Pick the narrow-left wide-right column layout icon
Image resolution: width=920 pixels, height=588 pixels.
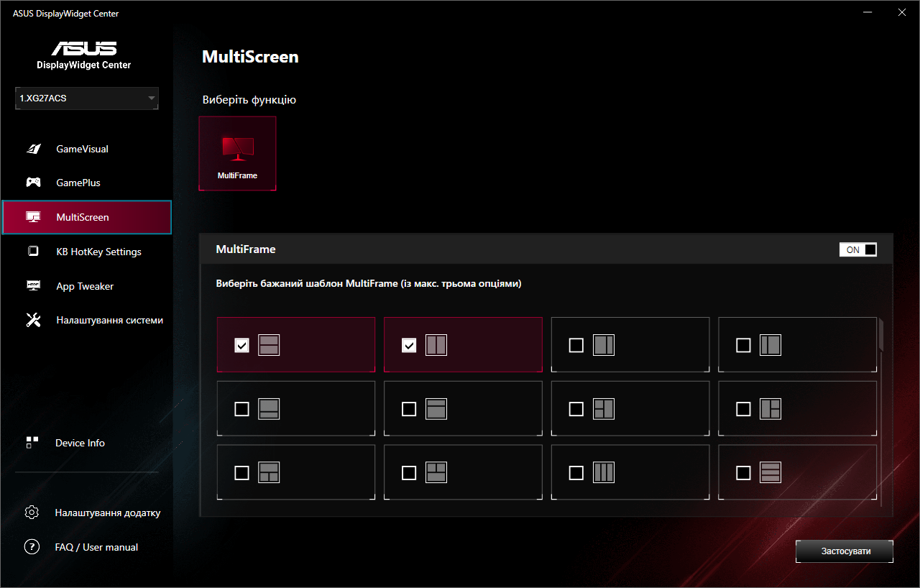[770, 346]
